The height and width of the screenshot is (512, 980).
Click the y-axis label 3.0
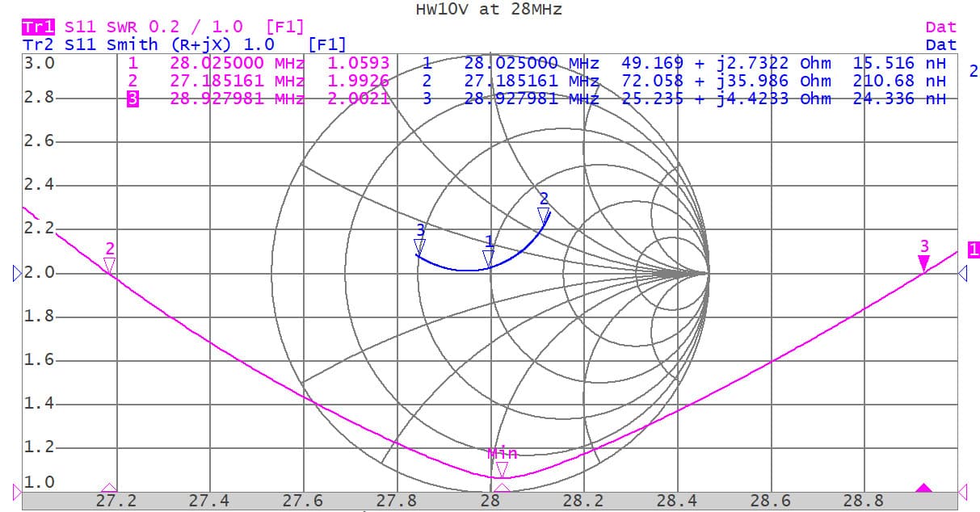39,63
